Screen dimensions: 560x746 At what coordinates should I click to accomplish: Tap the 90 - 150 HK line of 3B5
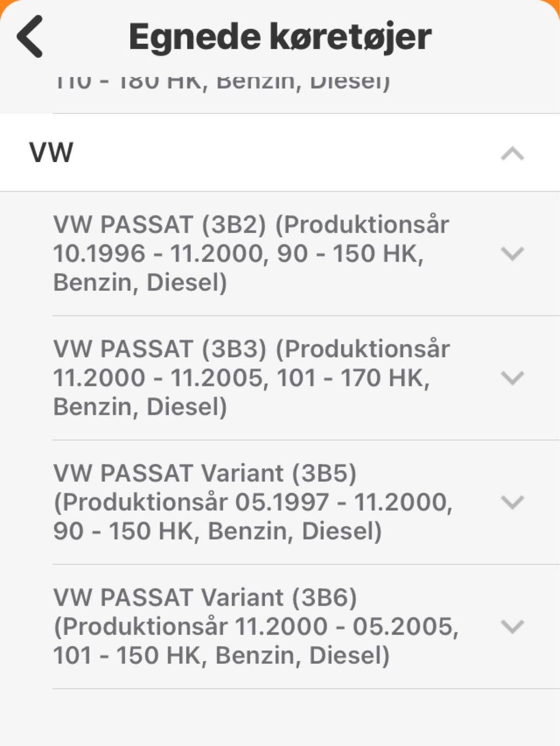[218, 531]
